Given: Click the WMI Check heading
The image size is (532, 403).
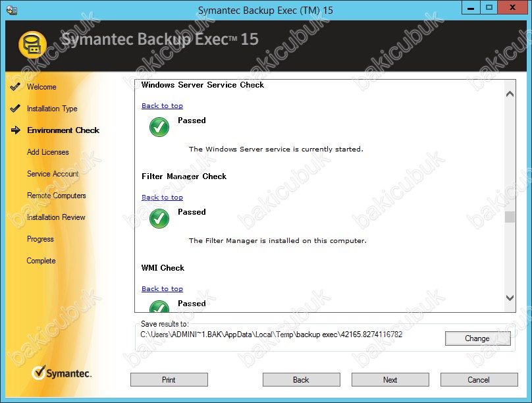Looking at the screenshot, I should tap(163, 268).
